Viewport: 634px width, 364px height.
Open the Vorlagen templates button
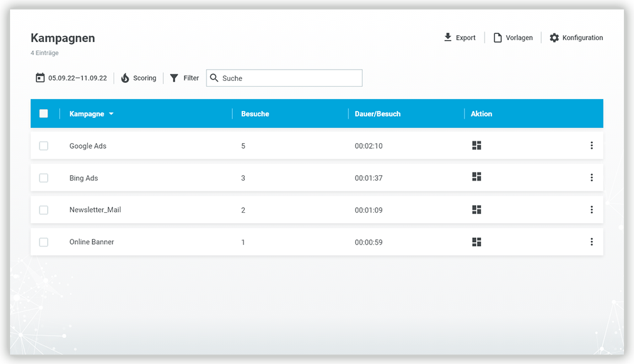[x=513, y=38]
